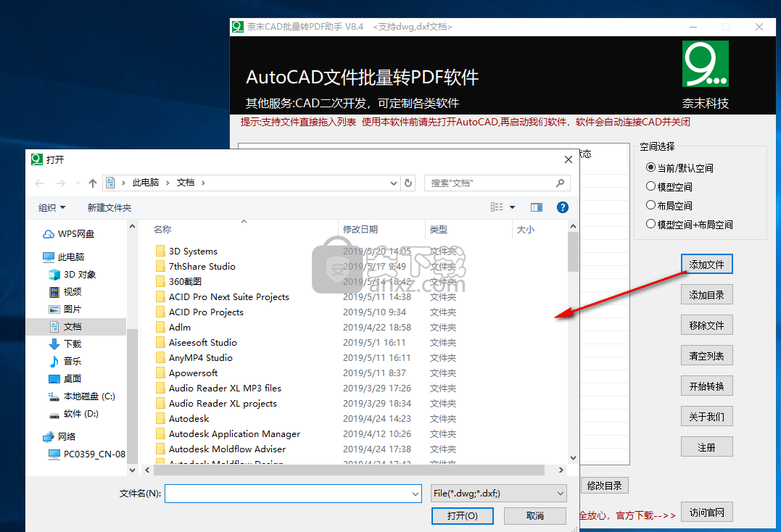Screen dimensions: 781x532
Task: Select the WPS网盘 cloud icon in sidebar
Action: [49, 234]
